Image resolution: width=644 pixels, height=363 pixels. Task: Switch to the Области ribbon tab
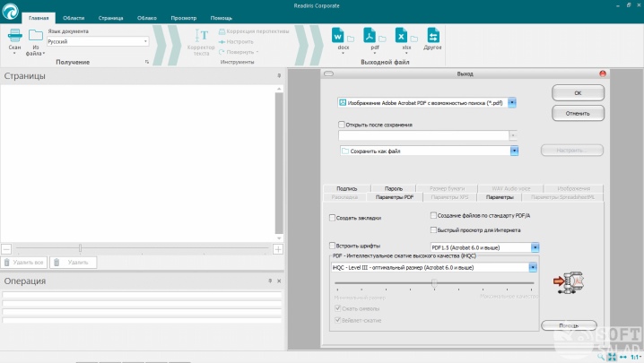(74, 18)
